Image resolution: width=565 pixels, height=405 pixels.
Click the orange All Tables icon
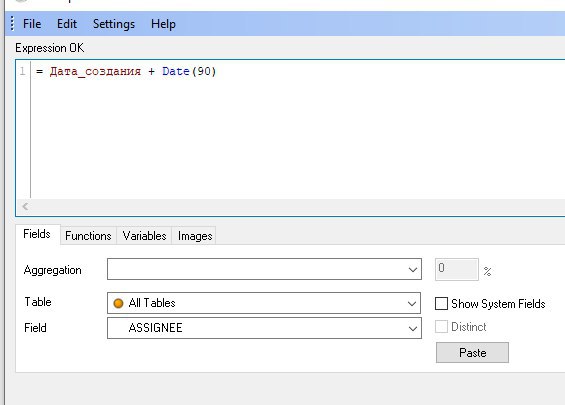[x=118, y=303]
